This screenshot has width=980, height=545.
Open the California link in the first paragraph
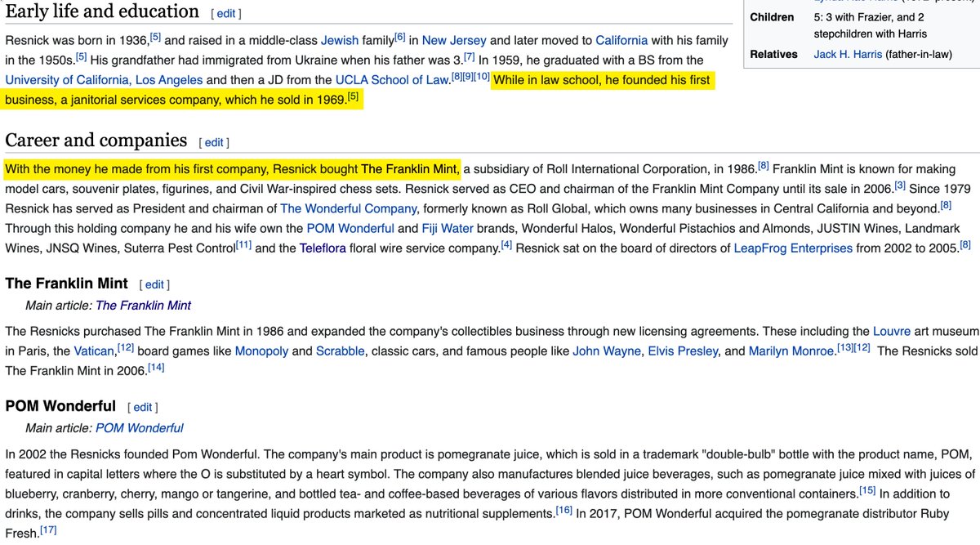621,40
